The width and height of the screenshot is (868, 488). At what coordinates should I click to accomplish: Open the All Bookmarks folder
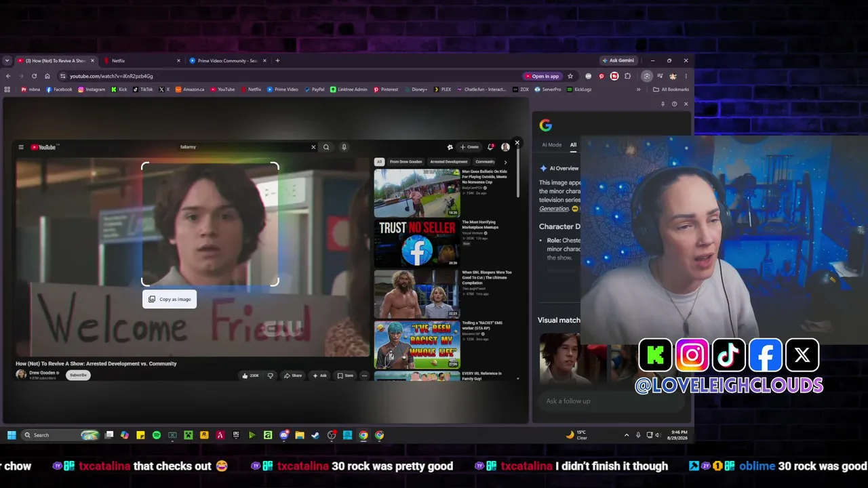(671, 89)
